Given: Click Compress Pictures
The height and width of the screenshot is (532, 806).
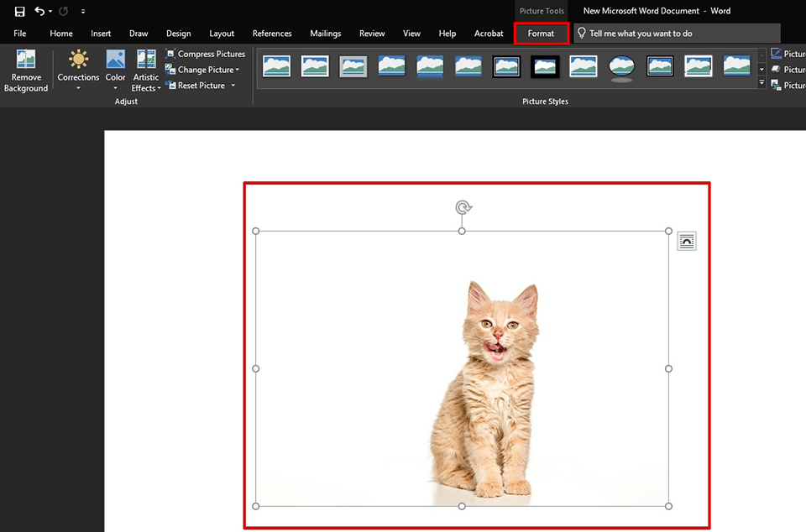Looking at the screenshot, I should click(x=206, y=54).
